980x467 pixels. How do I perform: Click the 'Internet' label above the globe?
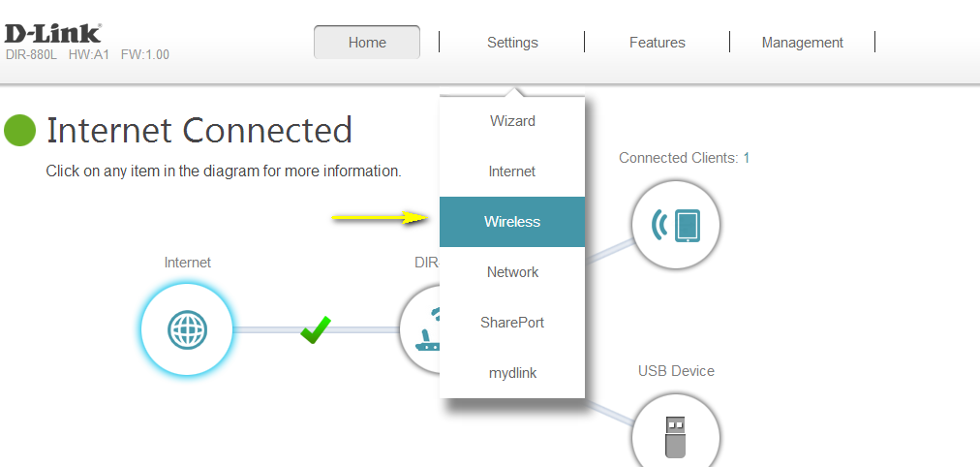tap(187, 263)
